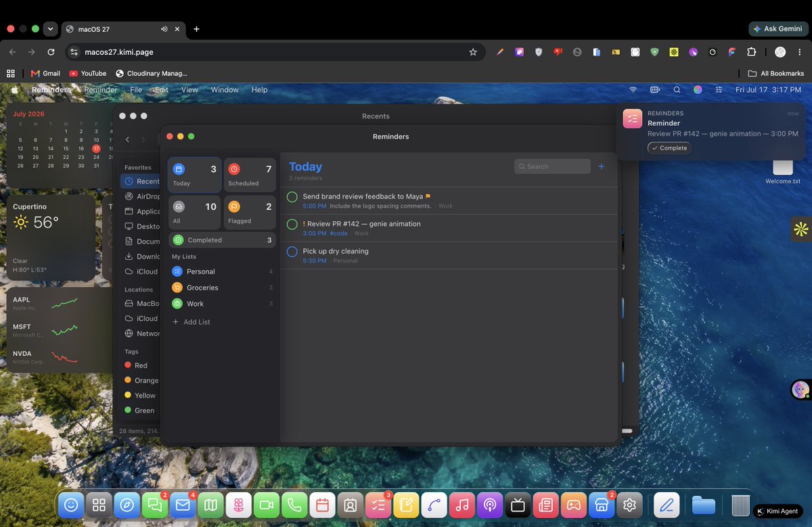Open Control Center from the menu bar
Image resolution: width=812 pixels, height=527 pixels.
coord(719,89)
